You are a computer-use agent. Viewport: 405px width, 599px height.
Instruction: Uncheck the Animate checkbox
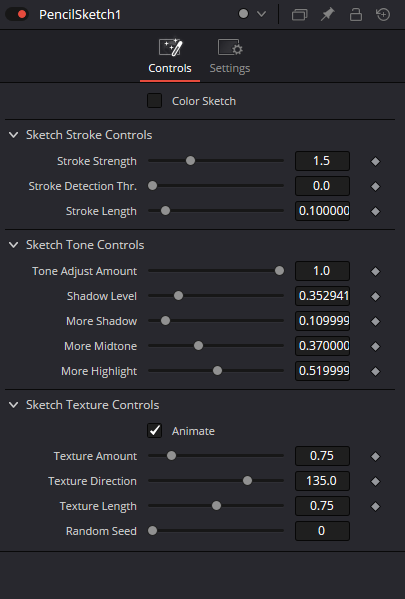tap(154, 431)
